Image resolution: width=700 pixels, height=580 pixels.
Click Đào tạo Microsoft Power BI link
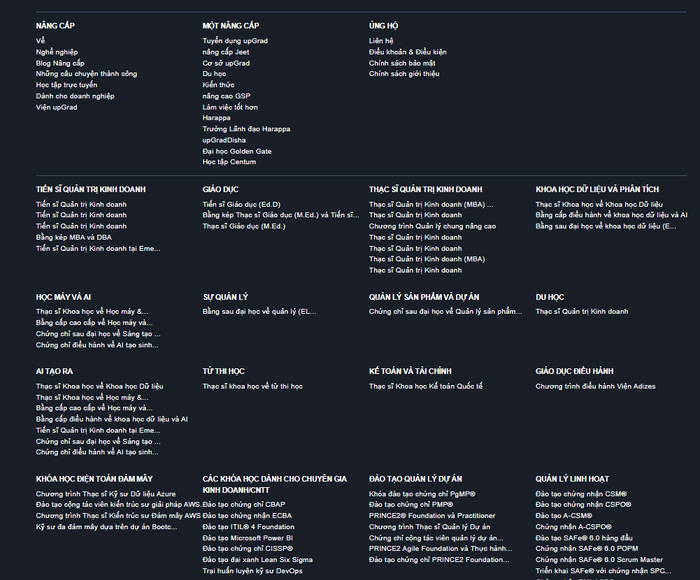[247, 538]
